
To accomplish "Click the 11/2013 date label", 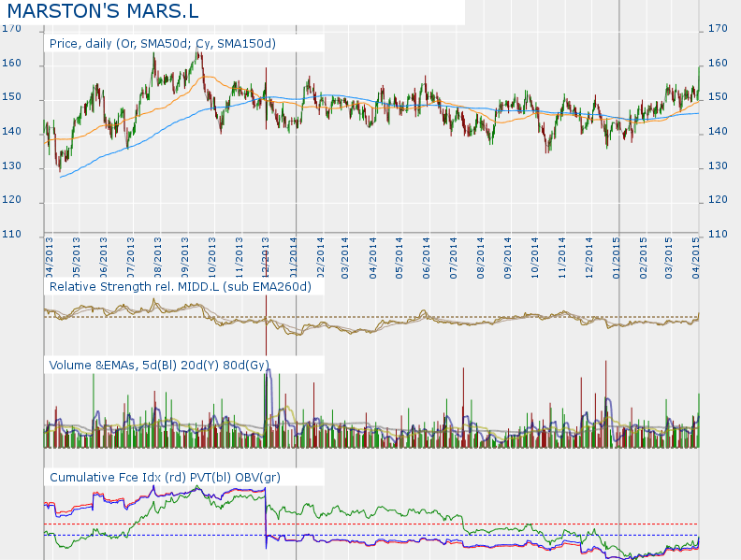I will (239, 258).
